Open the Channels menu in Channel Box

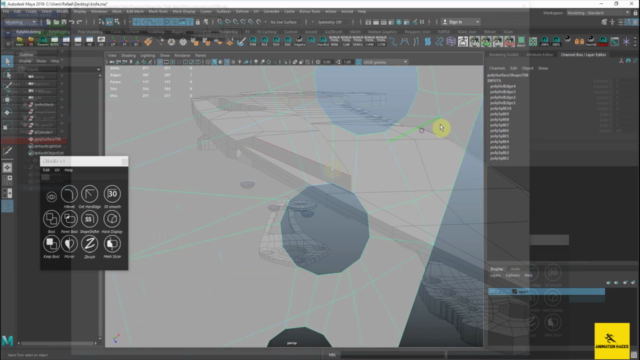[x=497, y=68]
